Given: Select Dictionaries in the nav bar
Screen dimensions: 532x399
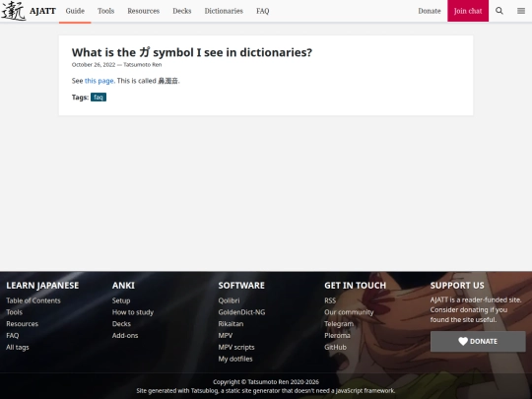Looking at the screenshot, I should pos(224,11).
